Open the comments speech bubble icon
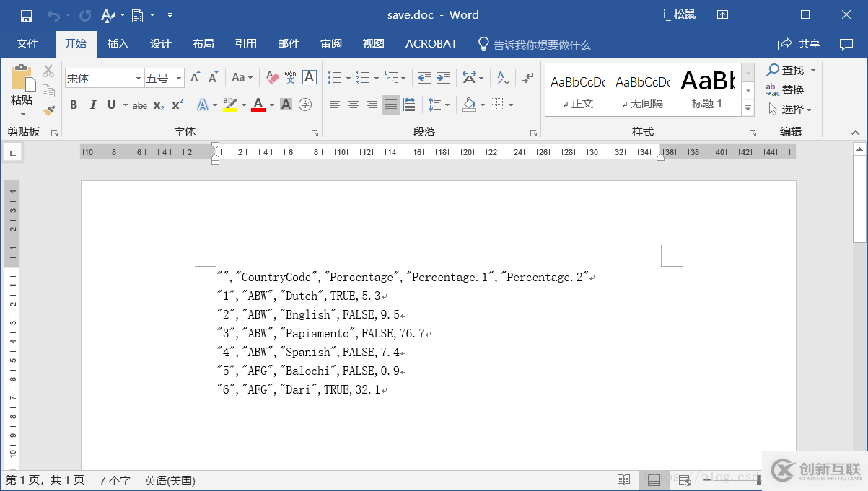The height and width of the screenshot is (491, 868). (846, 45)
